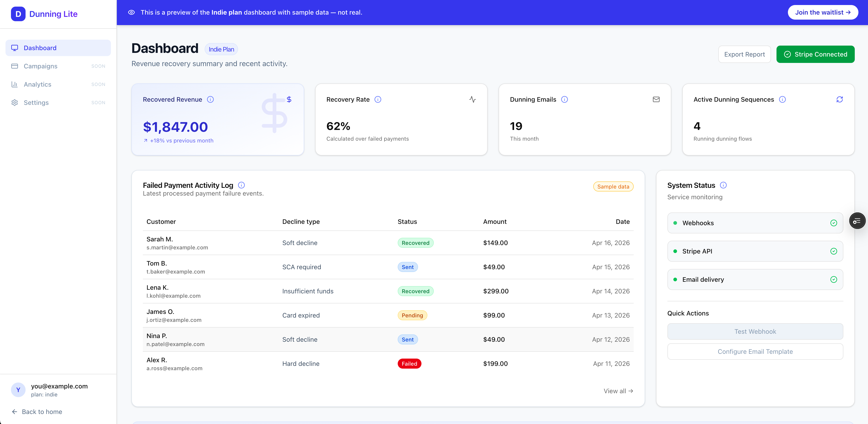Click the Pending status badge for James O.
868x424 pixels.
412,315
